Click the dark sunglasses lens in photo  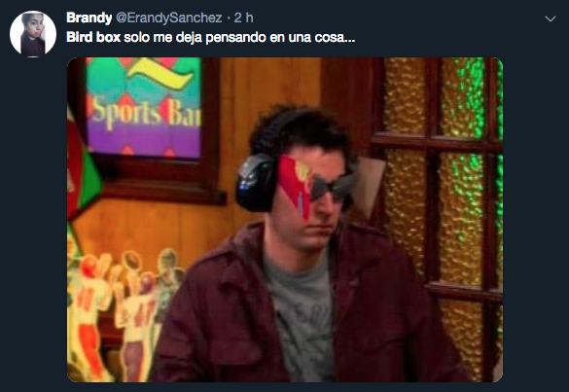coord(333,188)
